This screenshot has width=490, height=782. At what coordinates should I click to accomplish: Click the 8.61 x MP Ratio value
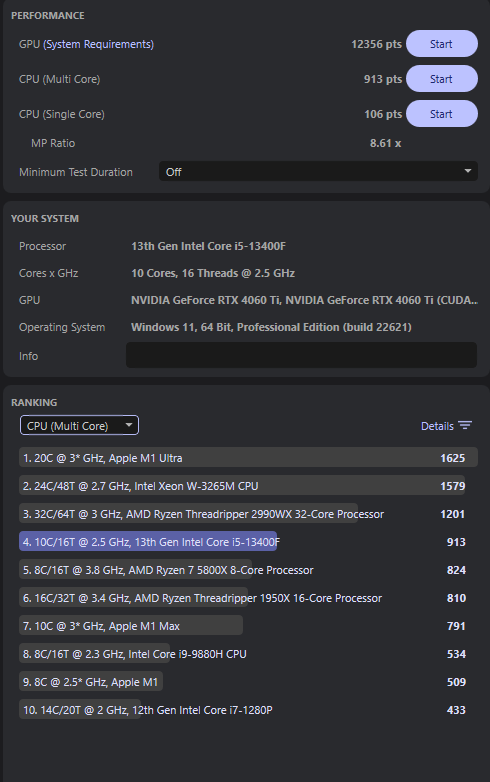coord(385,143)
